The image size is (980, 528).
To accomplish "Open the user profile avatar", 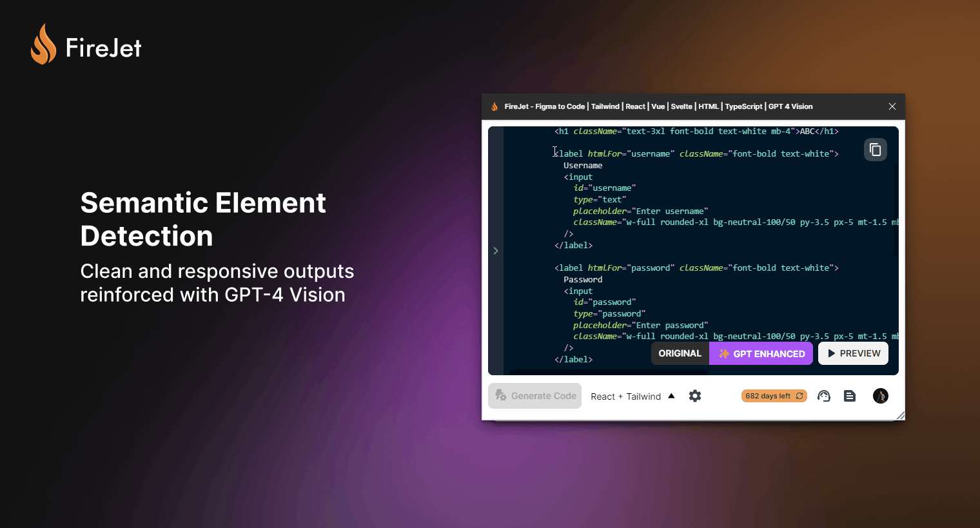I will [x=880, y=396].
